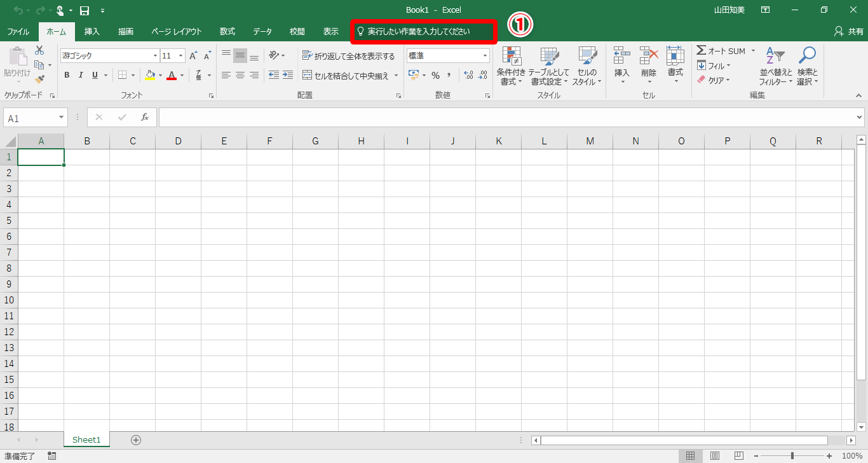Click the Increase Decimal icon
Viewport: 868px width, 463px height.
click(469, 75)
